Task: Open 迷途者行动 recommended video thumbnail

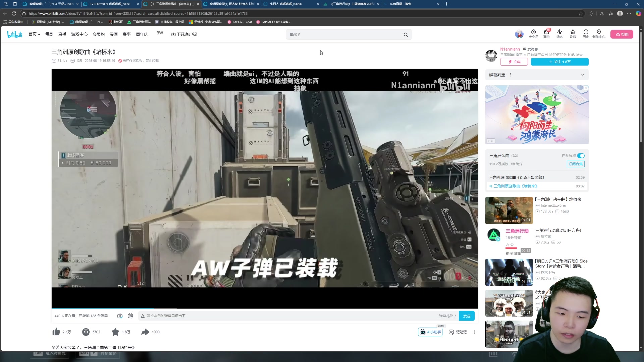Action: click(x=509, y=272)
